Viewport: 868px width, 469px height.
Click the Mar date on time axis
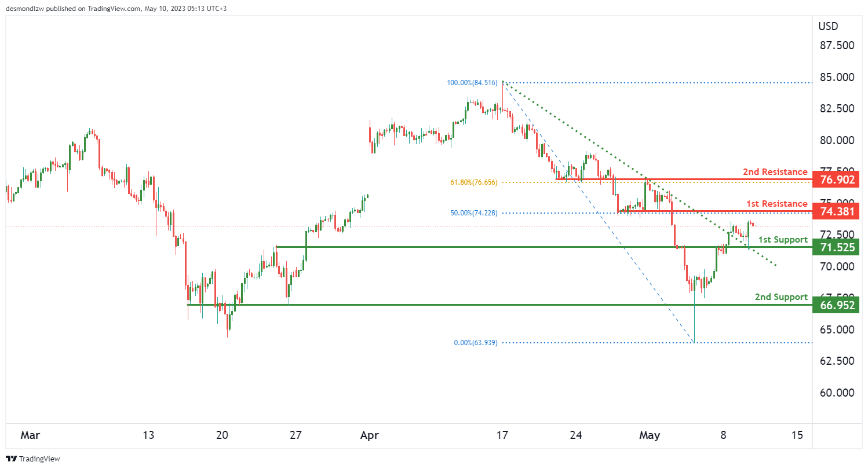[x=28, y=435]
